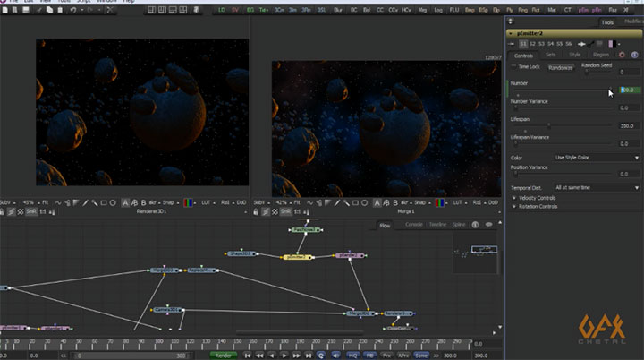The width and height of the screenshot is (644, 360).
Task: Enable the Time Lock checkbox
Action: point(513,66)
